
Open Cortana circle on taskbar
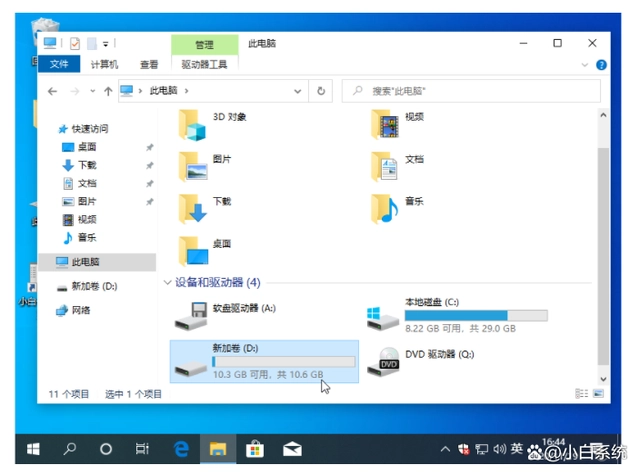106,449
